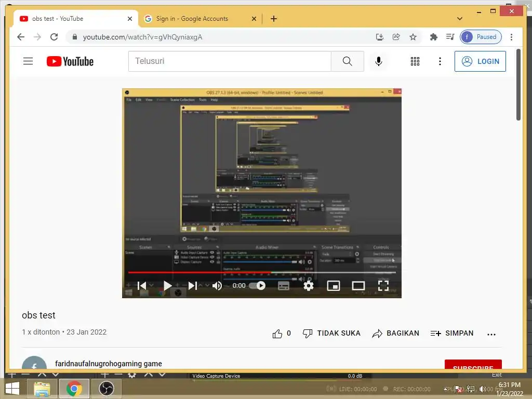This screenshot has height=399, width=532.
Task: Click the Telusuri search field
Action: (230, 61)
